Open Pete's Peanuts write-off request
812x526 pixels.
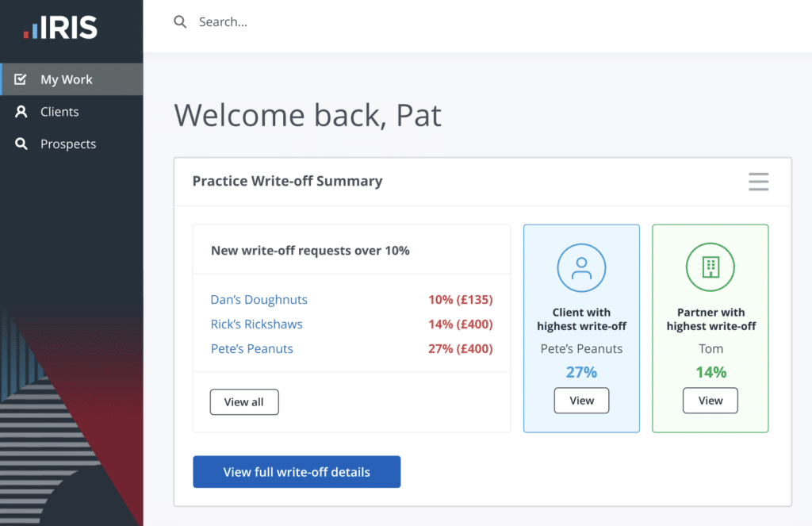(x=252, y=349)
